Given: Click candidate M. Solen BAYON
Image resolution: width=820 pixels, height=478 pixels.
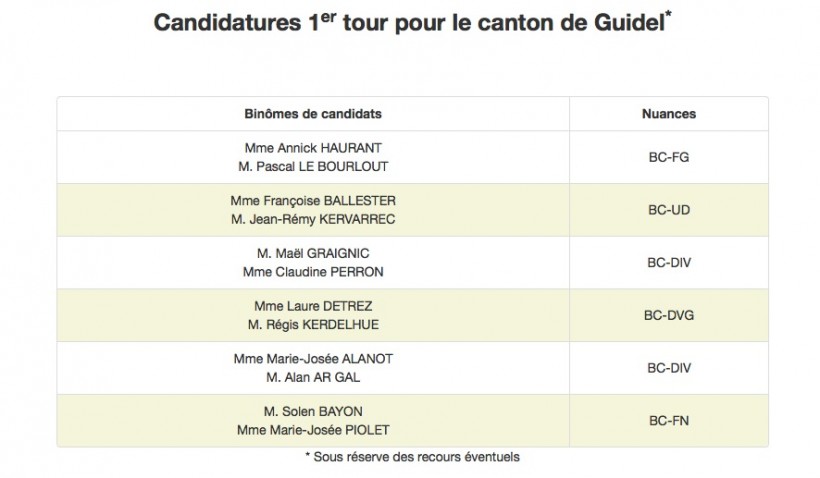Looking at the screenshot, I should point(313,412).
